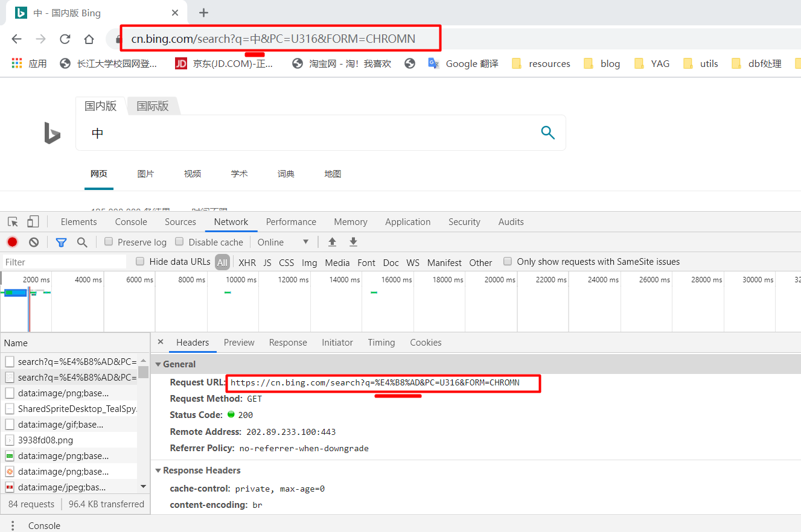Viewport: 801px width, 532px height.
Task: Open the Preview tab of the request
Action: tap(239, 343)
